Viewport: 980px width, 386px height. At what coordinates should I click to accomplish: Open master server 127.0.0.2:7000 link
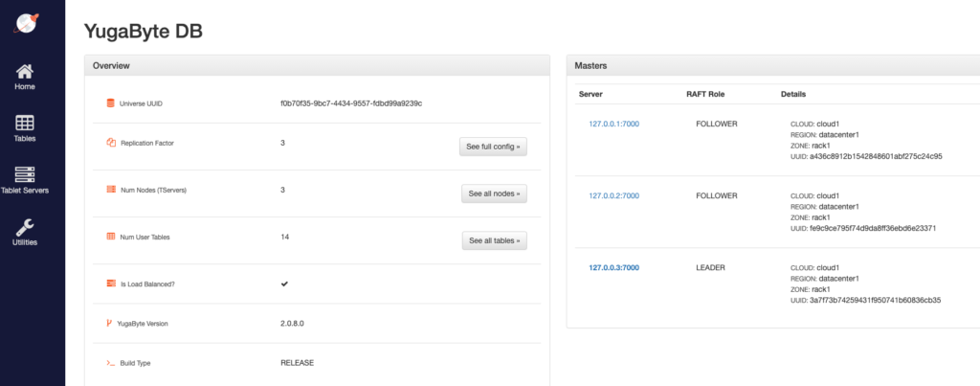pos(613,196)
